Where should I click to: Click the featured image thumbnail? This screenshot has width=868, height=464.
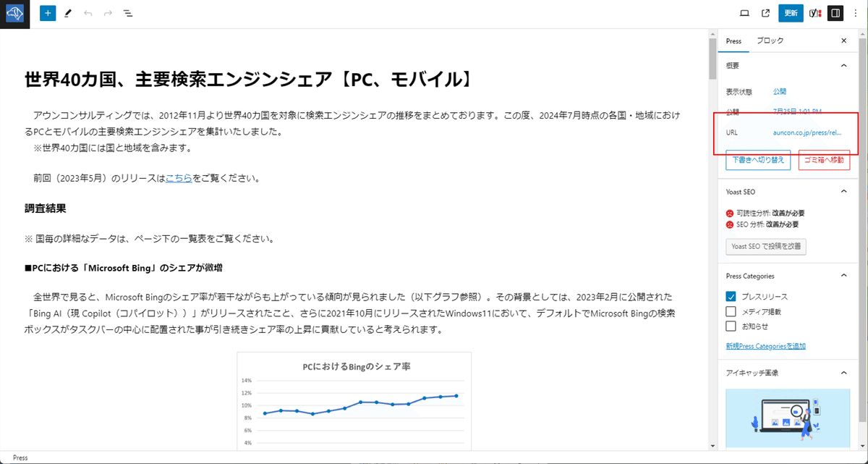pos(788,418)
